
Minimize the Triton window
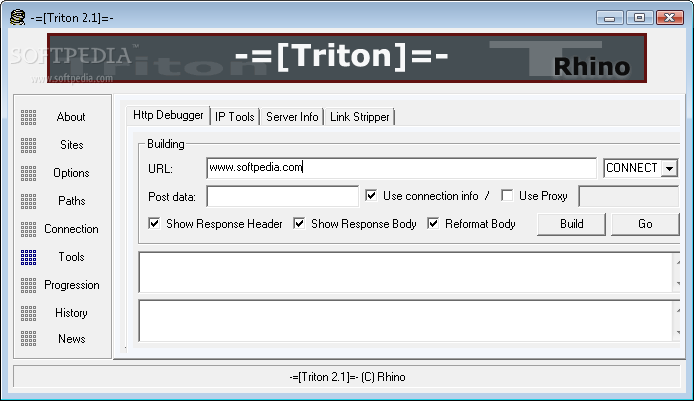(x=609, y=18)
